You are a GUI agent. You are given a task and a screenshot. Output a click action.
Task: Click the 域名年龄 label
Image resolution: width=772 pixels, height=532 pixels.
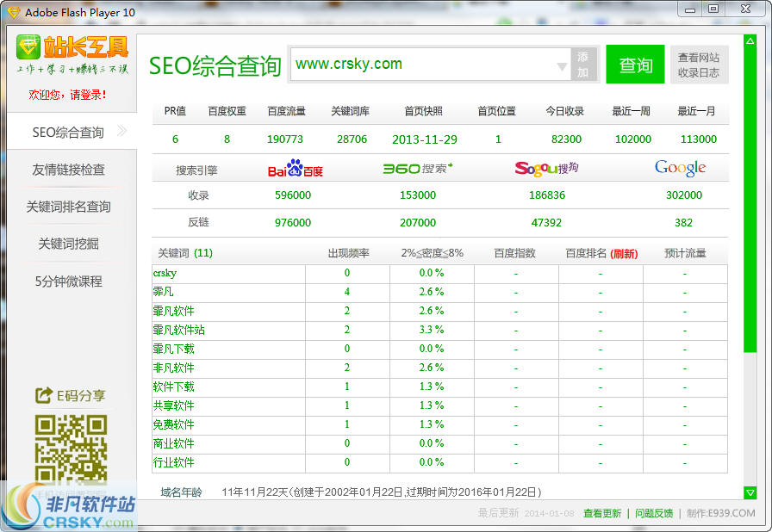(181, 492)
